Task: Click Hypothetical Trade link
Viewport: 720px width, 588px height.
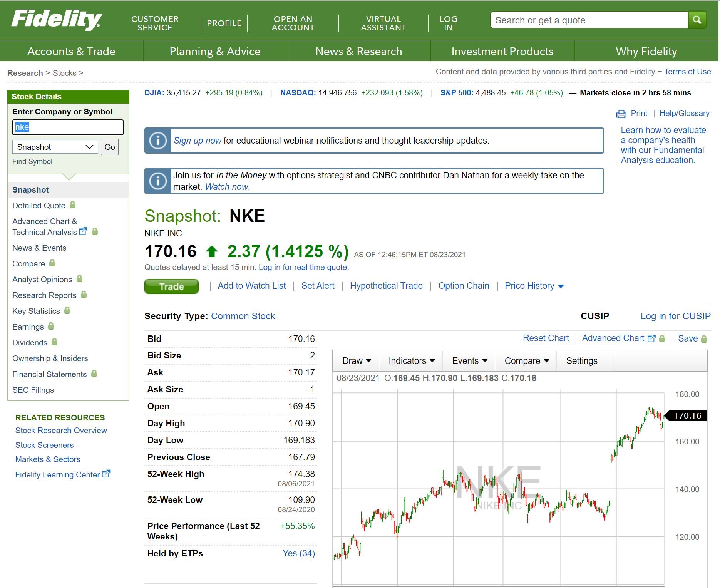Action: click(x=386, y=286)
